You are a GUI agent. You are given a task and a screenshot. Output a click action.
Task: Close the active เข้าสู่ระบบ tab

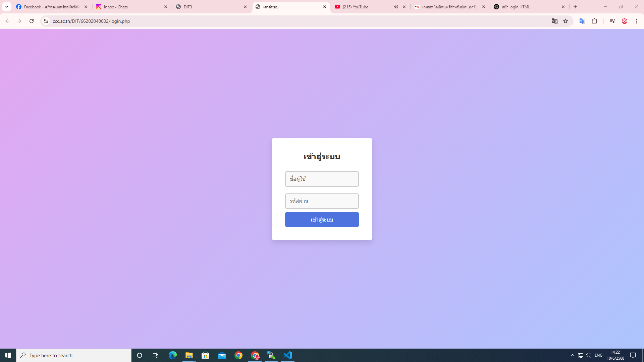325,7
